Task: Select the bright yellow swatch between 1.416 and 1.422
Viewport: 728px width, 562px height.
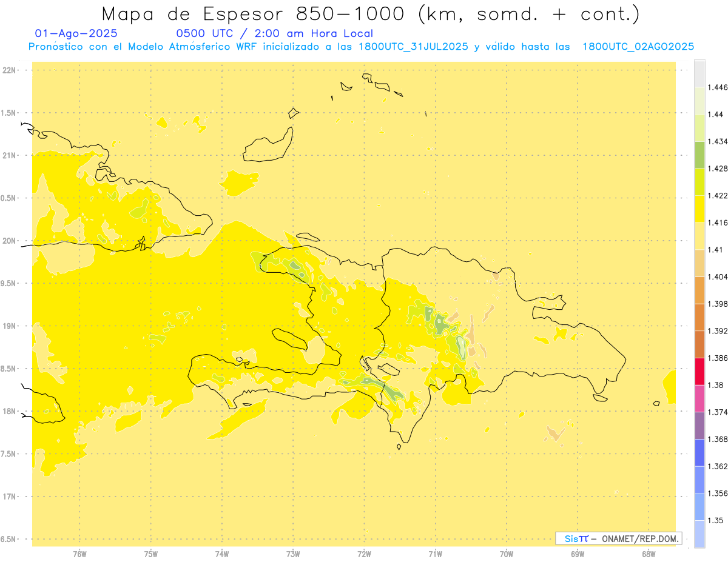Action: [699, 209]
